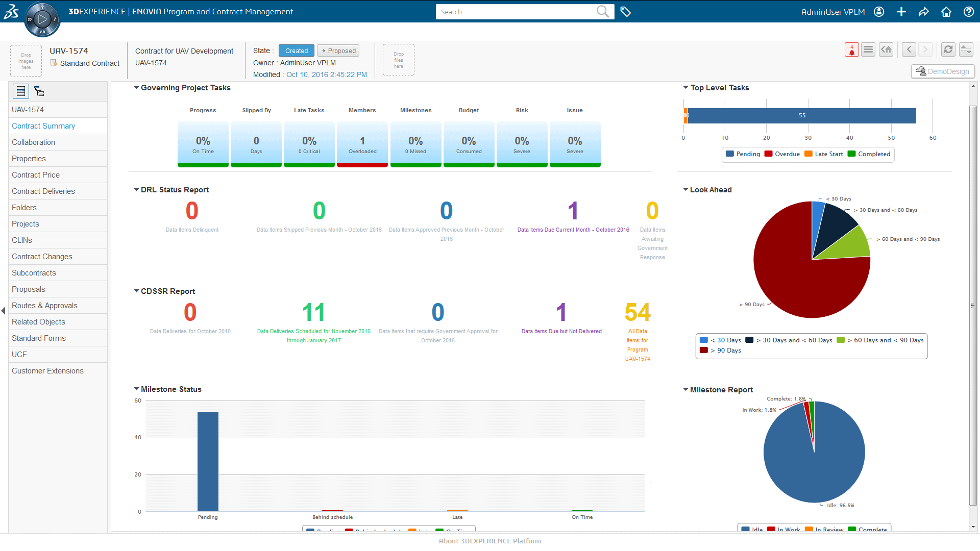
Task: Open Contract Deliveries in left menu
Action: coord(43,191)
